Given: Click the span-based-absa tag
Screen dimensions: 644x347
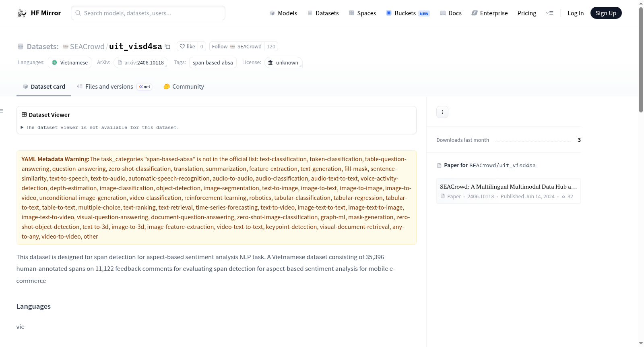Looking at the screenshot, I should 213,62.
